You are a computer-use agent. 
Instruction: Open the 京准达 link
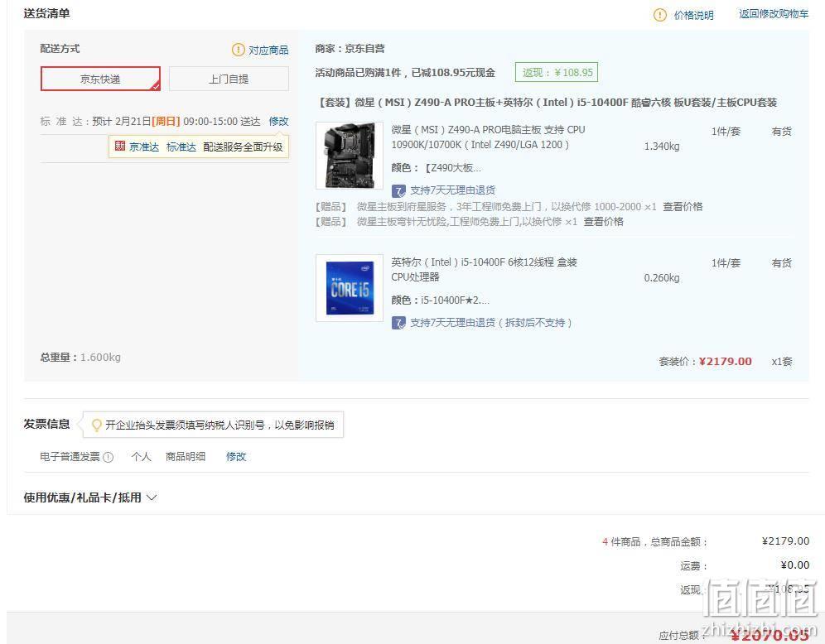point(143,147)
